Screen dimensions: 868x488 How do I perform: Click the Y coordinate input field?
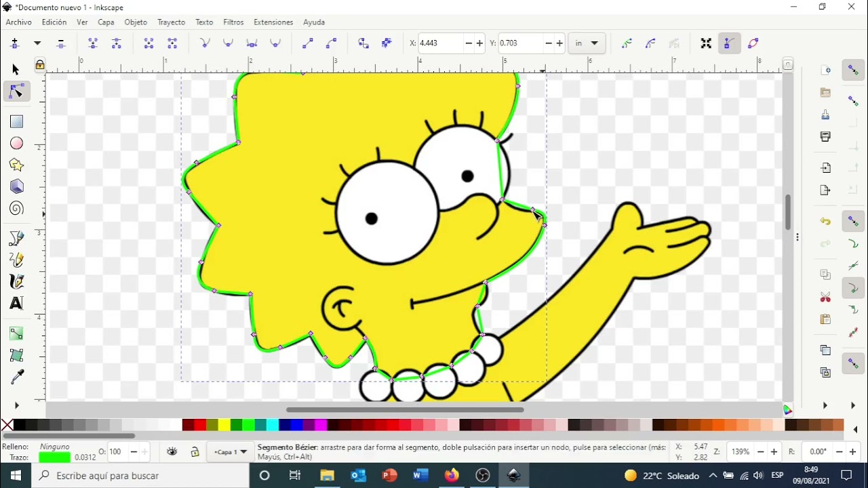pos(520,43)
